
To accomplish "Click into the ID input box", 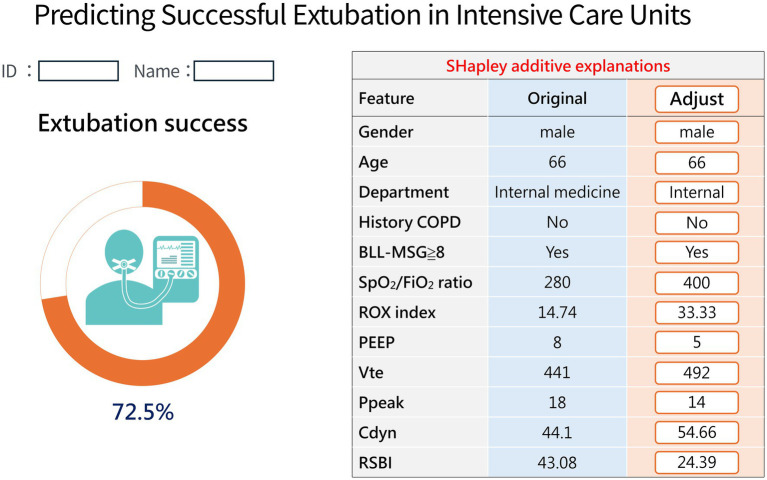I will click(78, 71).
